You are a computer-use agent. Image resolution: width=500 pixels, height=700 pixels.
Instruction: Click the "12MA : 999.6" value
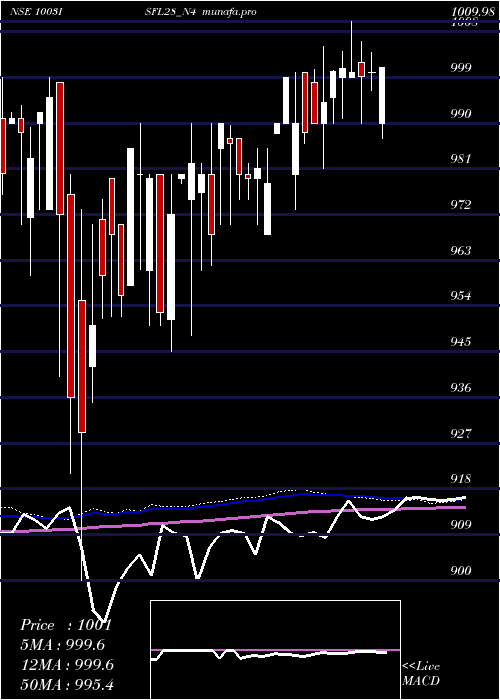point(67,665)
